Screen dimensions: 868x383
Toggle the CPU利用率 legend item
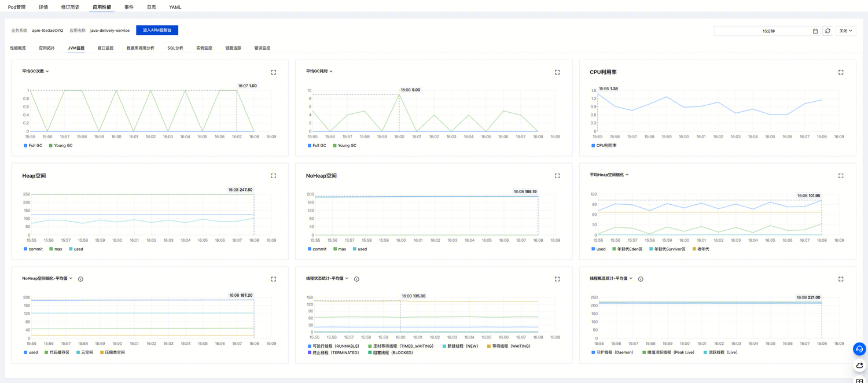pos(604,146)
